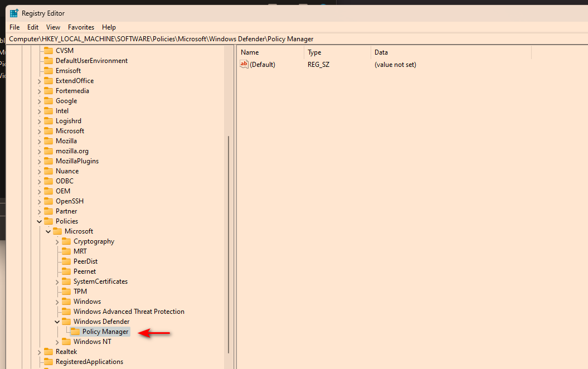Image resolution: width=588 pixels, height=369 pixels.
Task: Select the Windows Defender key label
Action: point(101,322)
